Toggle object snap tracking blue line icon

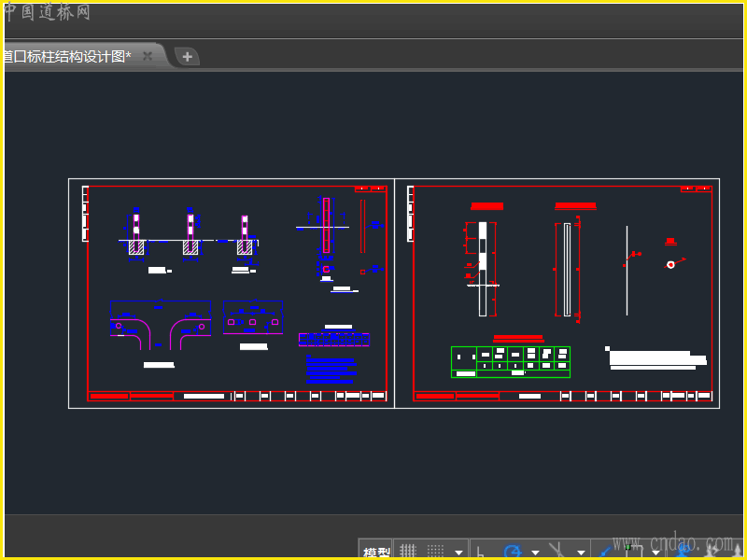coord(606,552)
